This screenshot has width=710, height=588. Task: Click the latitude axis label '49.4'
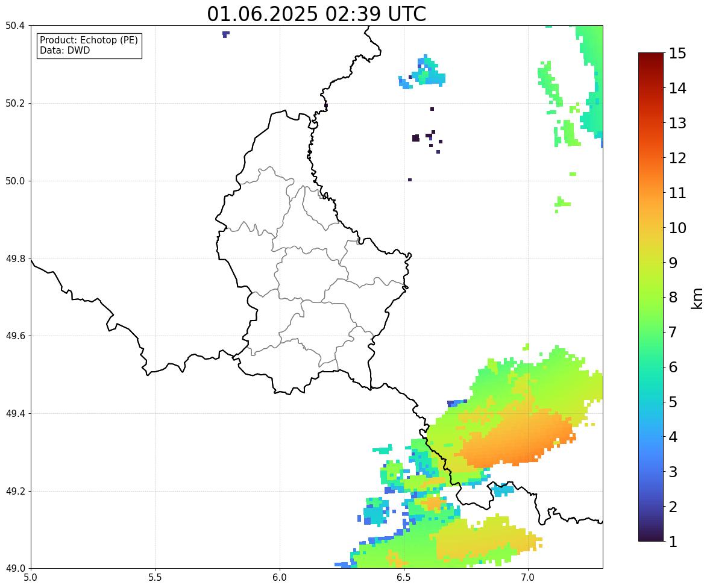(x=16, y=414)
